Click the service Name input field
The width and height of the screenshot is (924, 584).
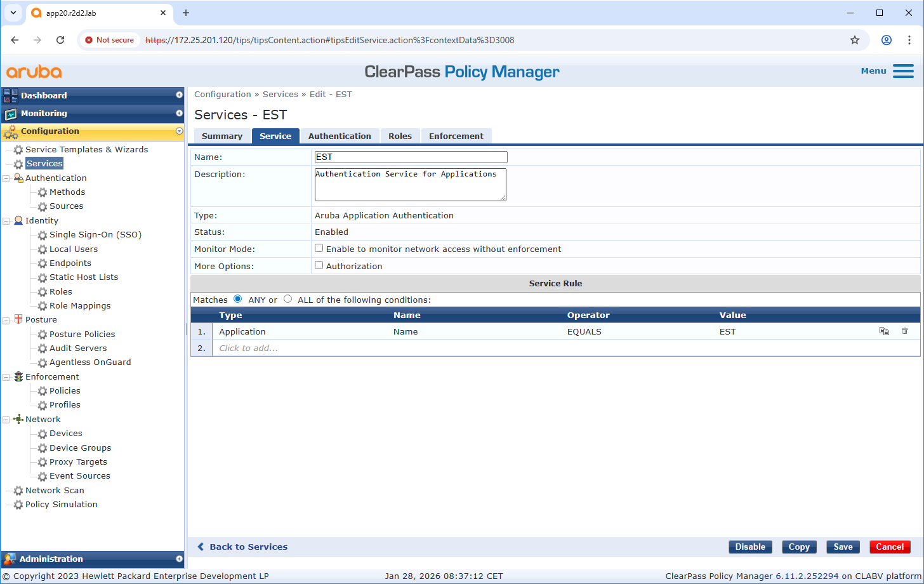(411, 157)
